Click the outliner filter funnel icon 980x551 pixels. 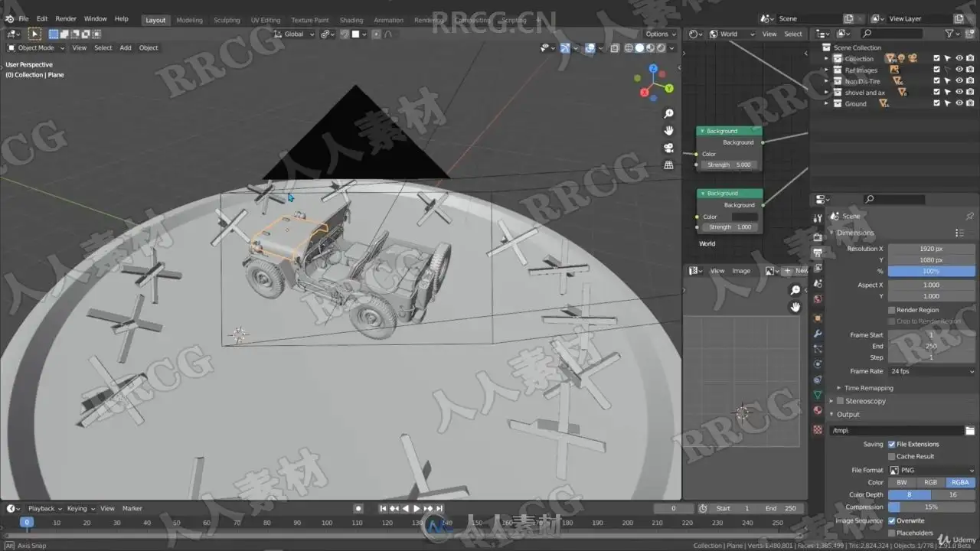[x=949, y=34]
